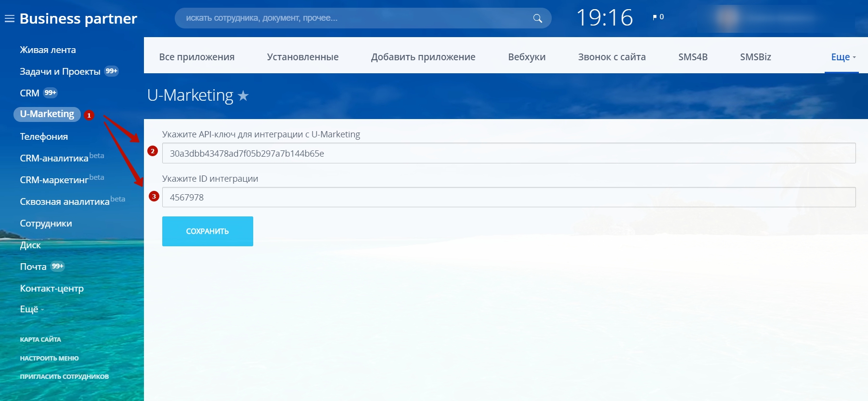Focus the ID интеграции input field
The width and height of the screenshot is (868, 401).
509,197
